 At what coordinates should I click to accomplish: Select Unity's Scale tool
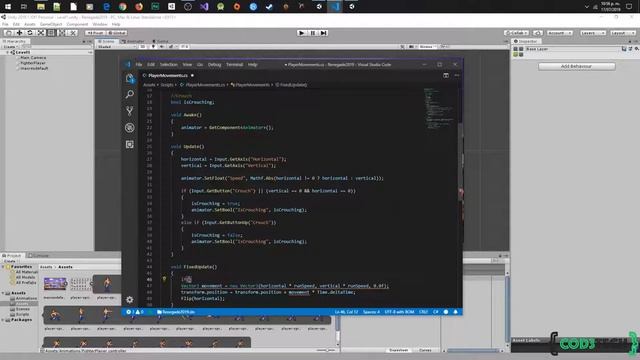tap(40, 33)
